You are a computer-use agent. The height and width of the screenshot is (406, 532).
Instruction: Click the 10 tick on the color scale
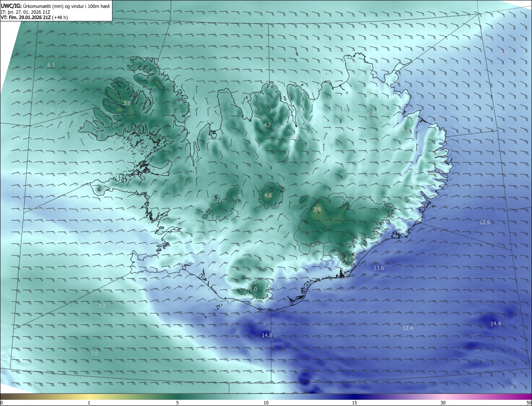266,403
